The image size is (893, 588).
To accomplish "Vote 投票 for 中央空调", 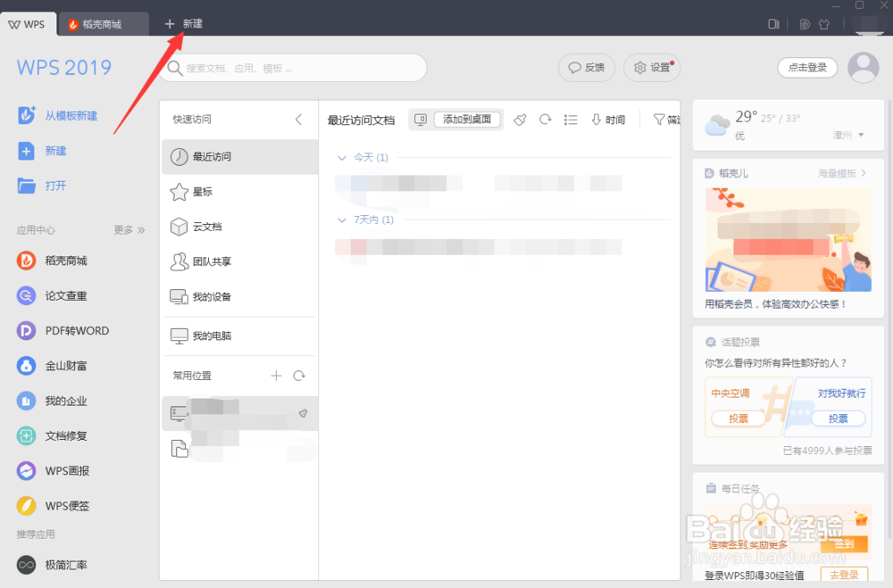I will point(739,418).
